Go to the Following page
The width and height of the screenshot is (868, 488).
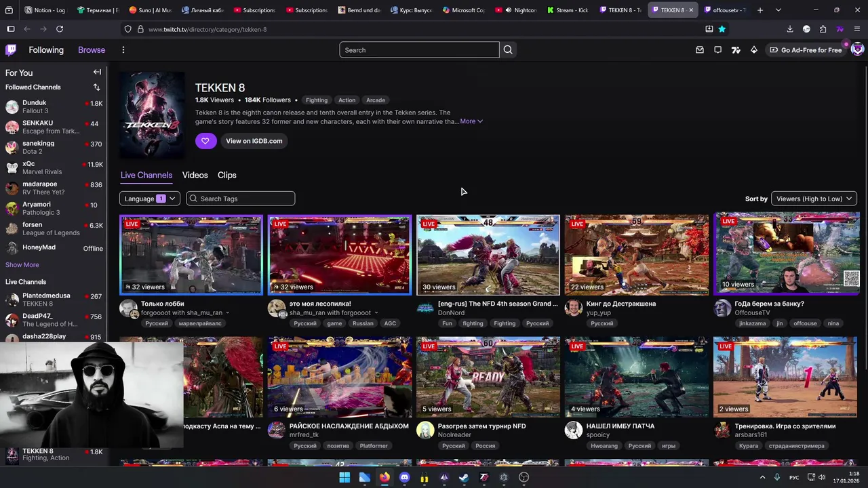(46, 49)
